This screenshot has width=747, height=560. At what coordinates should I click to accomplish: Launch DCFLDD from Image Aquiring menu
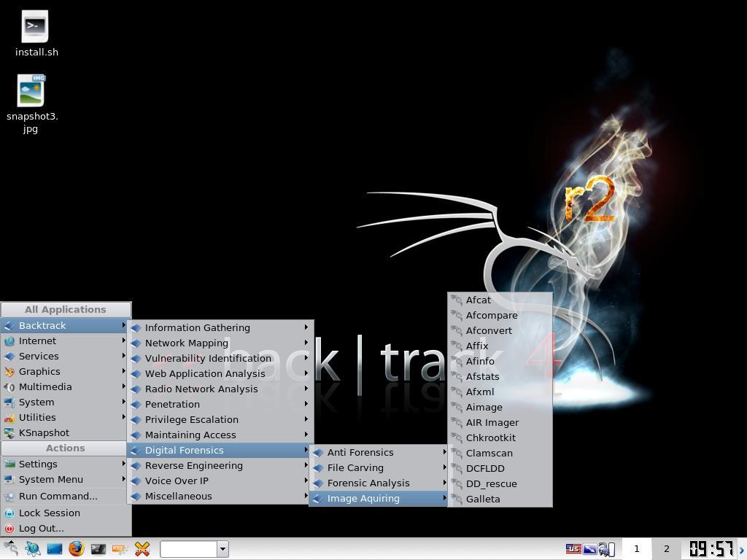[x=485, y=468]
